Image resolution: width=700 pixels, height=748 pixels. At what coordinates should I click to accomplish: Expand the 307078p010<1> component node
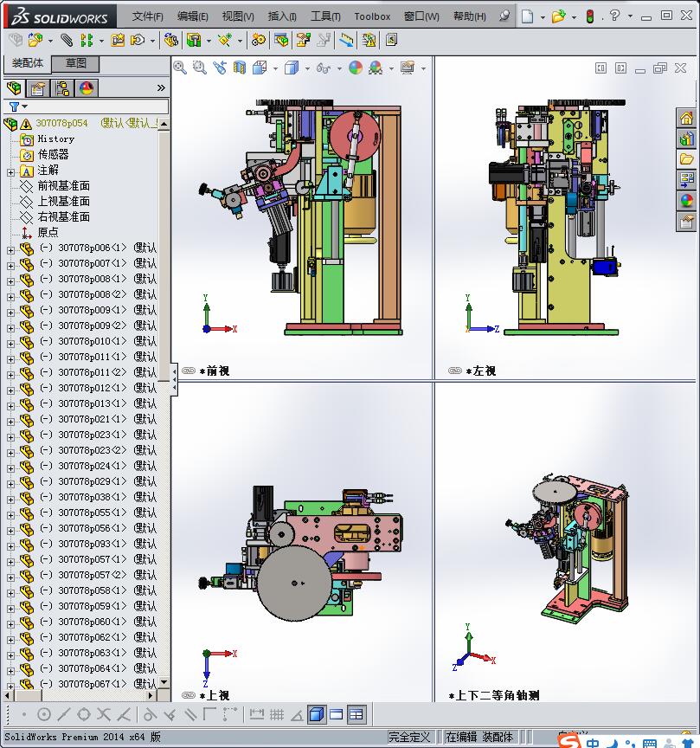click(x=10, y=344)
